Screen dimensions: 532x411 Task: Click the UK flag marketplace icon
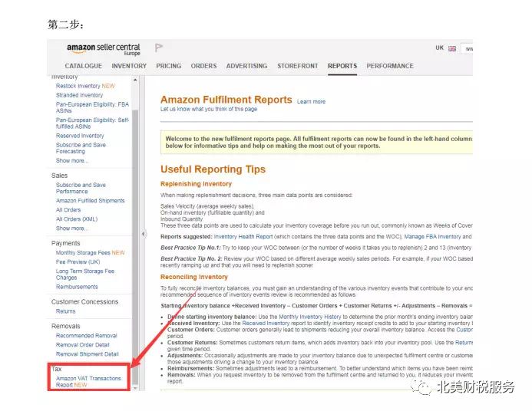(452, 48)
